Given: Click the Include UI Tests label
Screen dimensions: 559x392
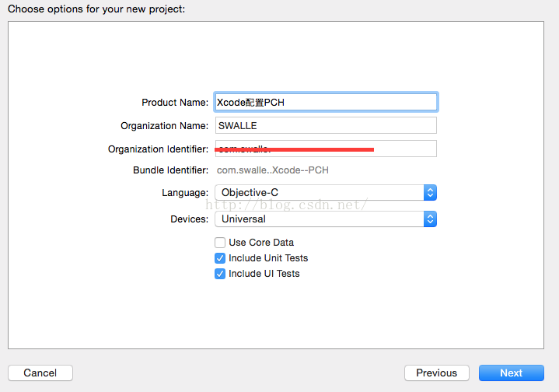Looking at the screenshot, I should (x=264, y=274).
